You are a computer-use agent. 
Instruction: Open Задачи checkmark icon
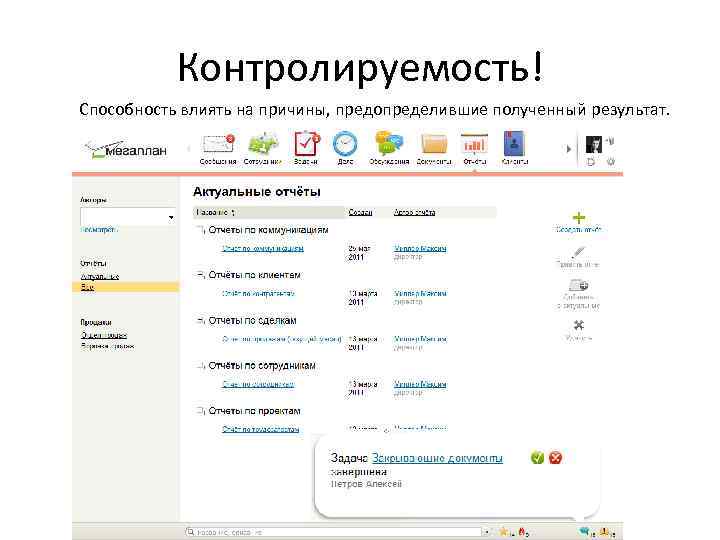click(306, 144)
